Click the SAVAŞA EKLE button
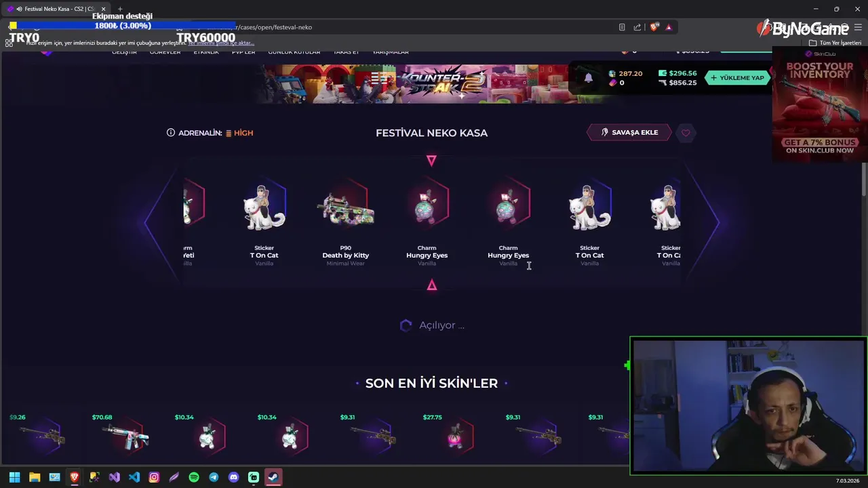The height and width of the screenshot is (488, 868). [629, 132]
